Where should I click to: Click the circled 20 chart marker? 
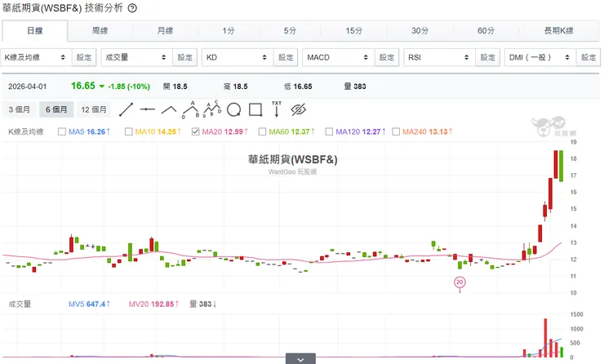click(460, 282)
